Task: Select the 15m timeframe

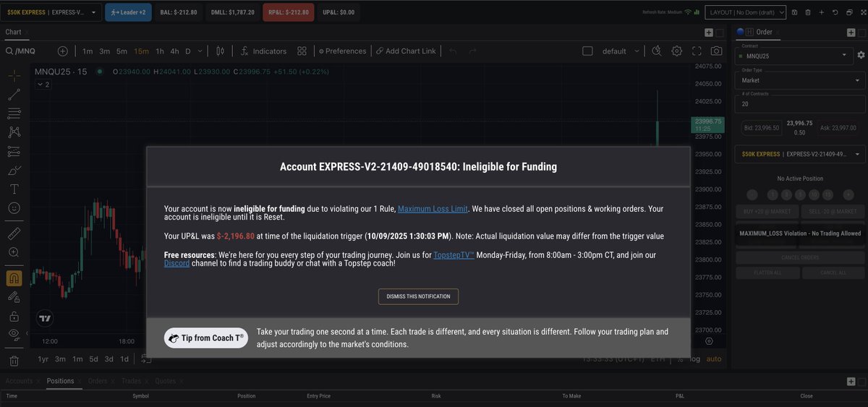Action: coord(141,51)
